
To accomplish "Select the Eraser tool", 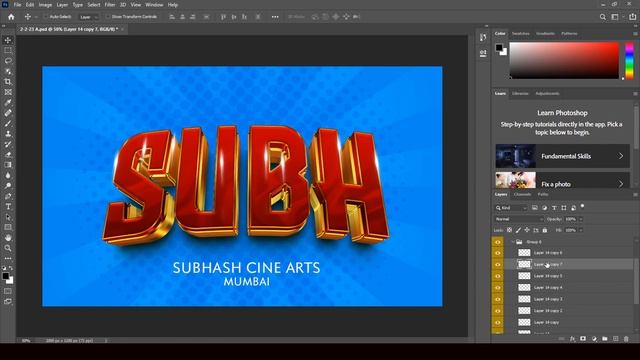I will 8,155.
